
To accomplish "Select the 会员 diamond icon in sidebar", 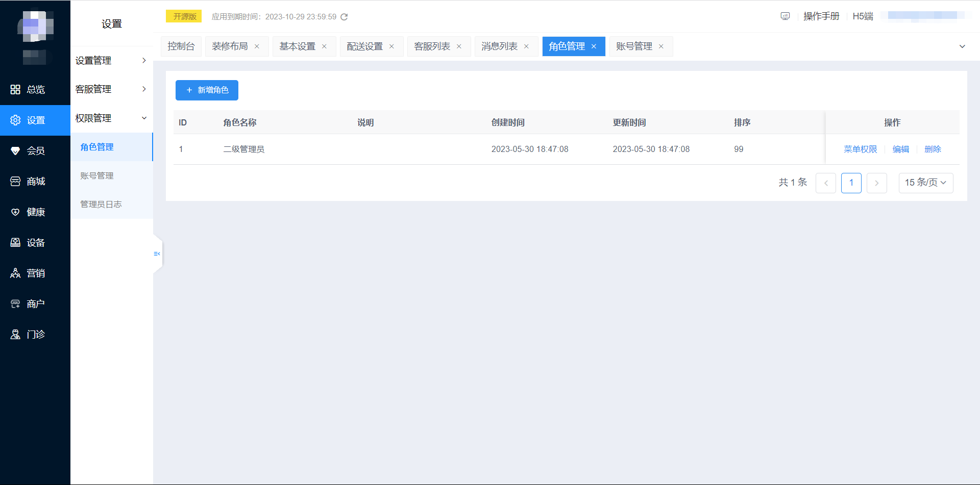I will pyautogui.click(x=15, y=151).
